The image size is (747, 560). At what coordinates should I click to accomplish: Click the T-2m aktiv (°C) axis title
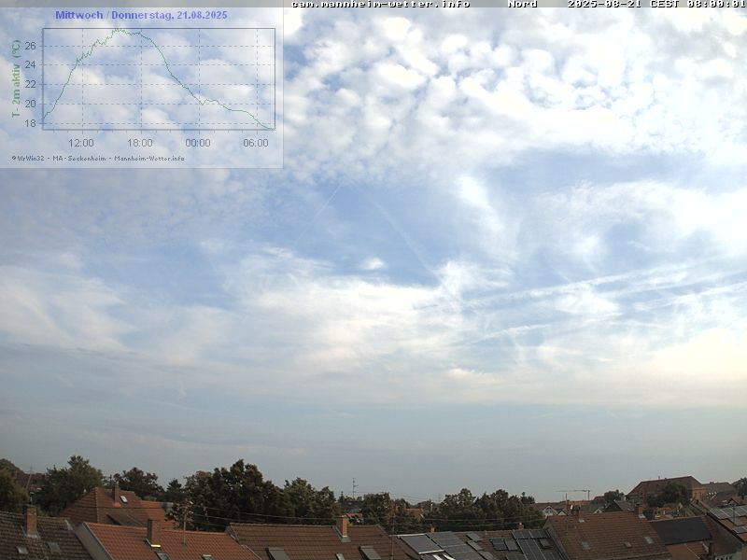[16, 78]
